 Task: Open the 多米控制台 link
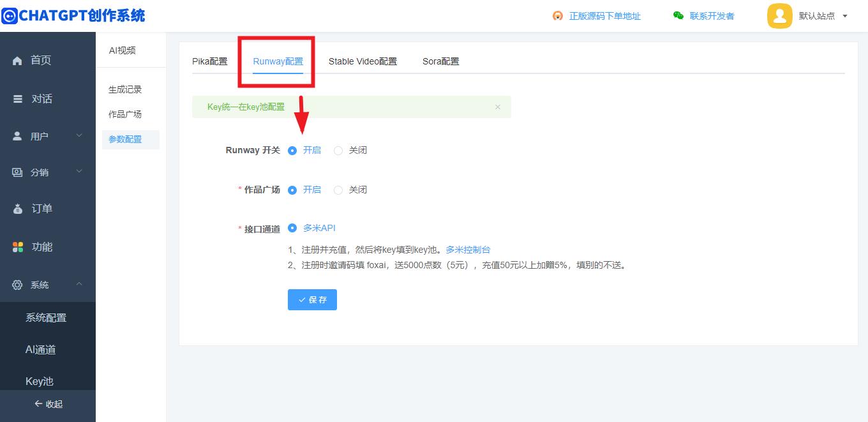pyautogui.click(x=468, y=250)
